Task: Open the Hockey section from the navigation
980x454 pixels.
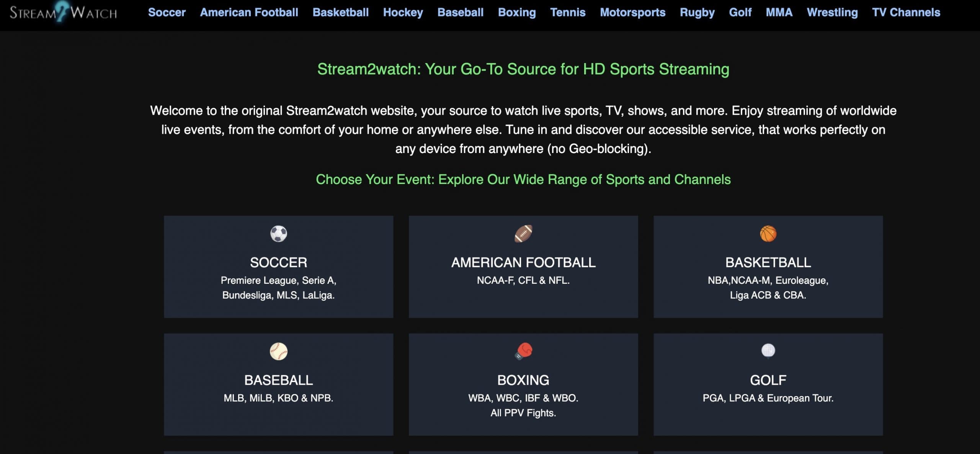Action: point(403,12)
